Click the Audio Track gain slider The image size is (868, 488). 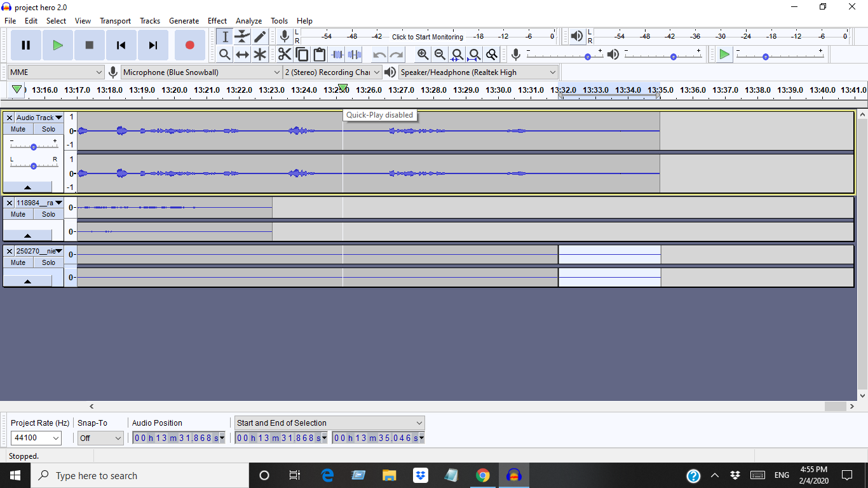pyautogui.click(x=34, y=147)
